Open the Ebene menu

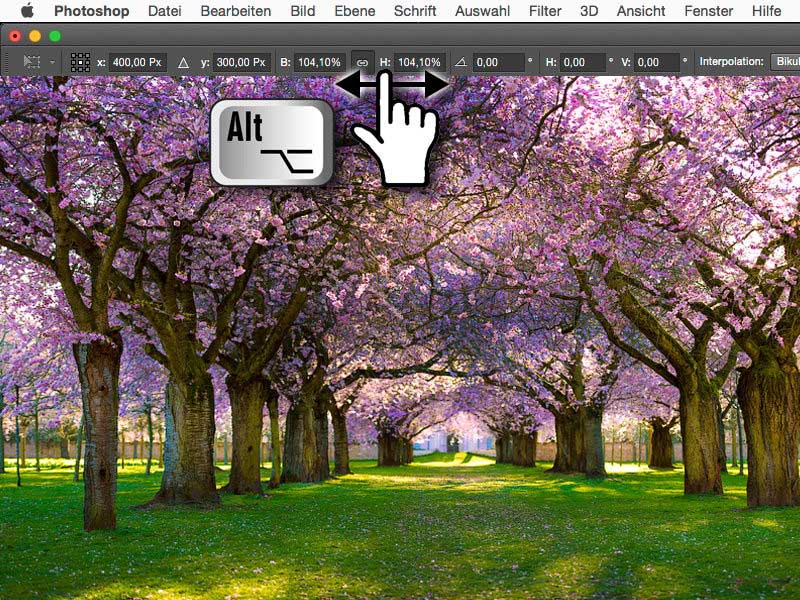pyautogui.click(x=355, y=11)
